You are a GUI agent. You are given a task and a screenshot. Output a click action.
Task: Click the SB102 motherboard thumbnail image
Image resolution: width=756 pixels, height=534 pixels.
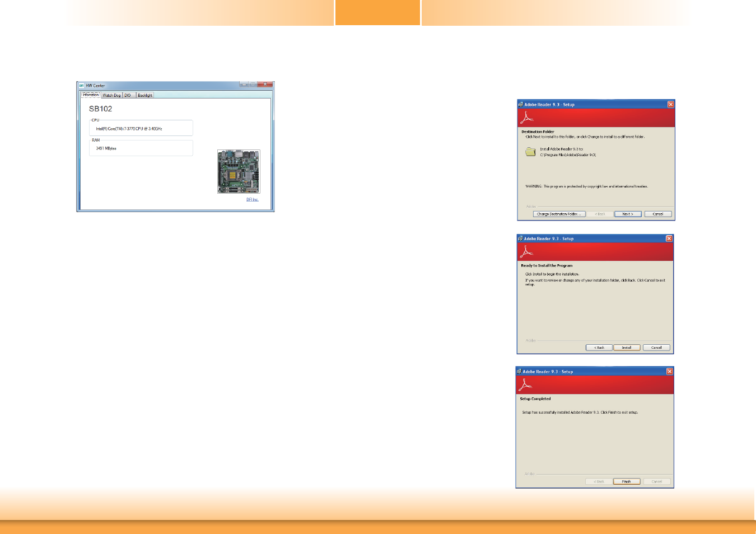(x=239, y=171)
